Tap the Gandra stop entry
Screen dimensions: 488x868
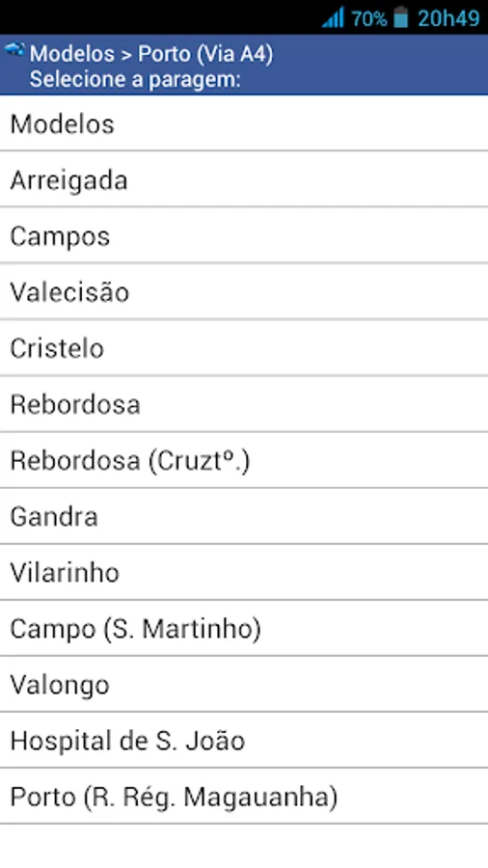click(x=244, y=516)
